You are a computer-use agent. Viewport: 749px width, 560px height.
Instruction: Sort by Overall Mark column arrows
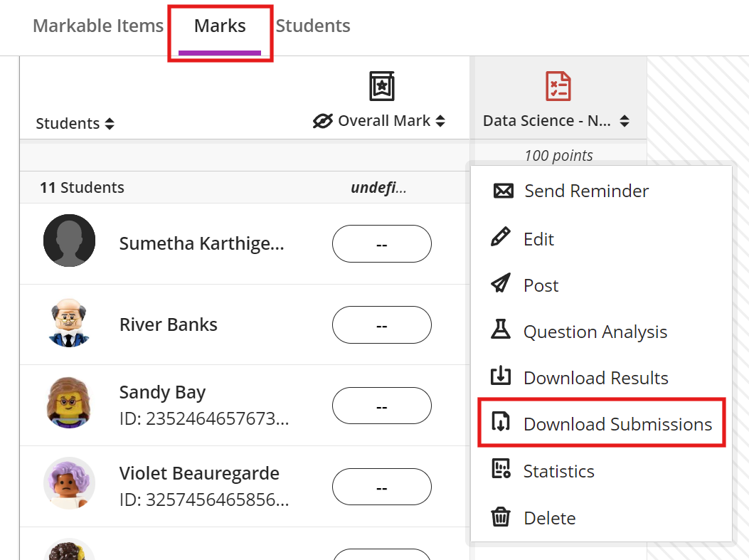coord(440,121)
